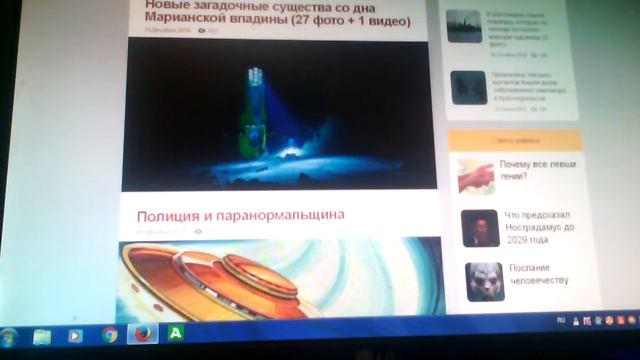Click the RU language indicator in tray

click(x=561, y=321)
